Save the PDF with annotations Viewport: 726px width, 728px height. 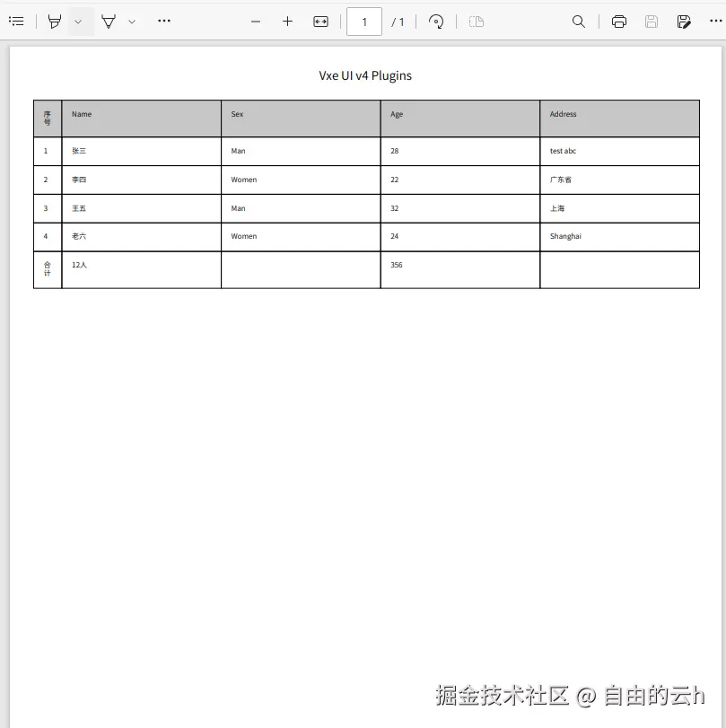pyautogui.click(x=683, y=21)
